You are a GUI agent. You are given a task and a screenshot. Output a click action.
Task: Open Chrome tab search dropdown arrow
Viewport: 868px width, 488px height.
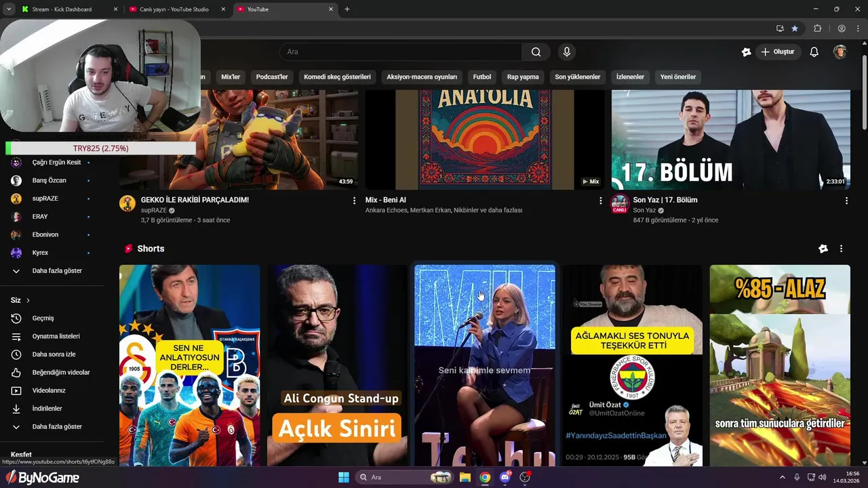[x=9, y=9]
